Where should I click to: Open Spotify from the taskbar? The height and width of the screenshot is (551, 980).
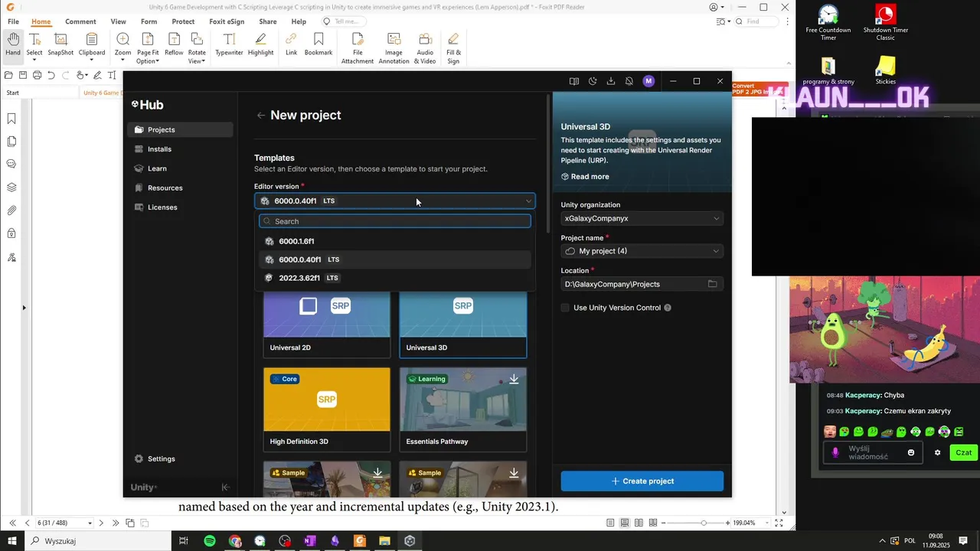209,541
